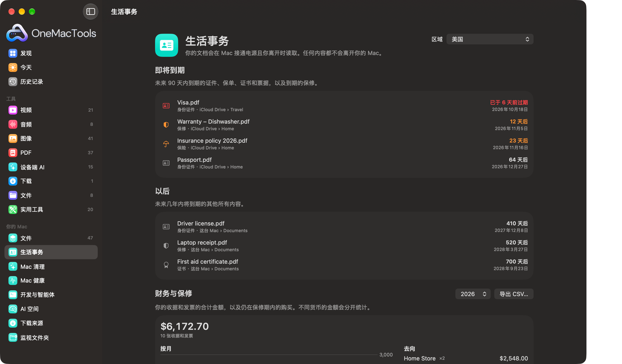622x364 pixels.
Task: Open the 开发与智能体 icon
Action: point(13,295)
